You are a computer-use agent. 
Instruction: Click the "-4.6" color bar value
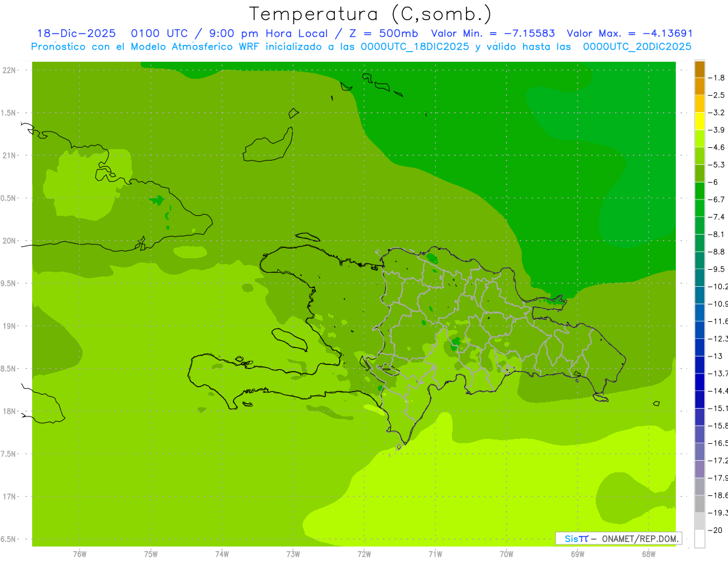pos(717,147)
